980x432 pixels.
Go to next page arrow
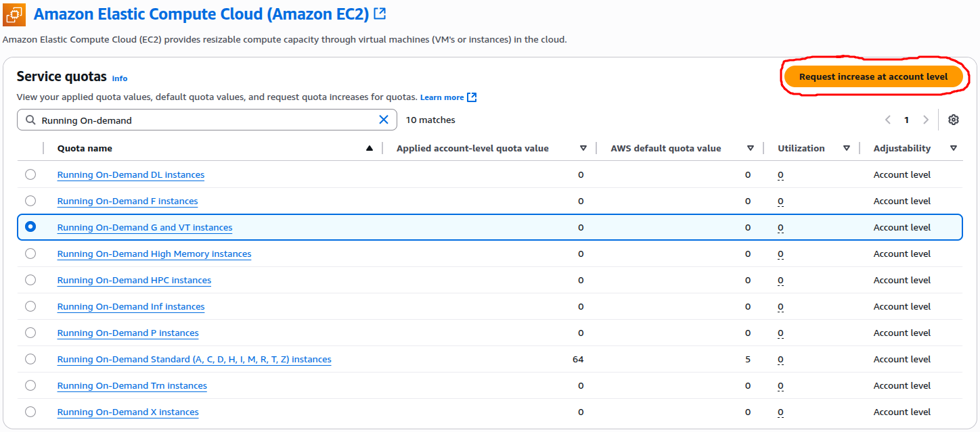925,120
